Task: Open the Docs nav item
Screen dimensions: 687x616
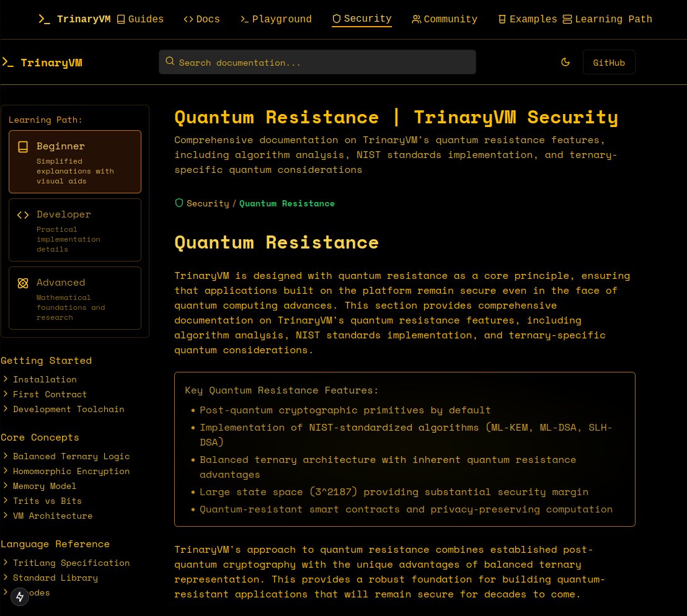Action: click(x=202, y=19)
